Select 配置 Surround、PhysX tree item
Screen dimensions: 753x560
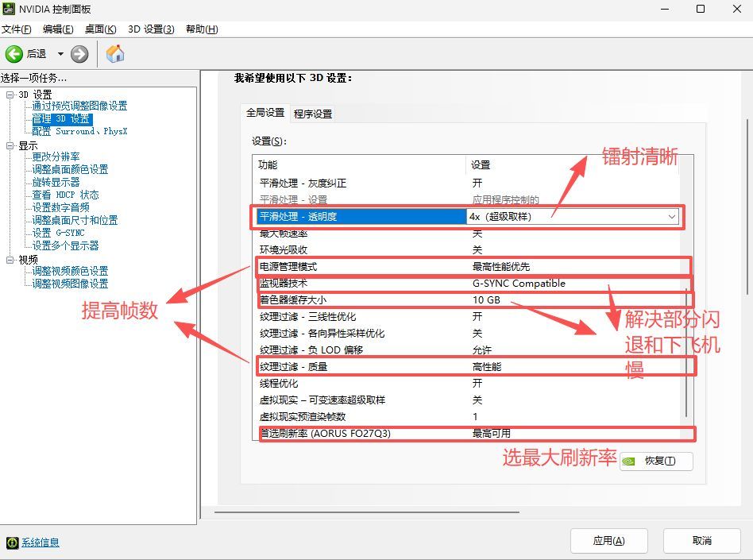coord(79,131)
